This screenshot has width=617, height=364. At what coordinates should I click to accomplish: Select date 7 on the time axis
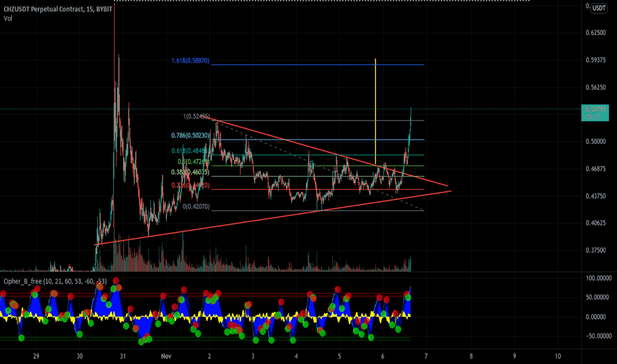(x=426, y=357)
